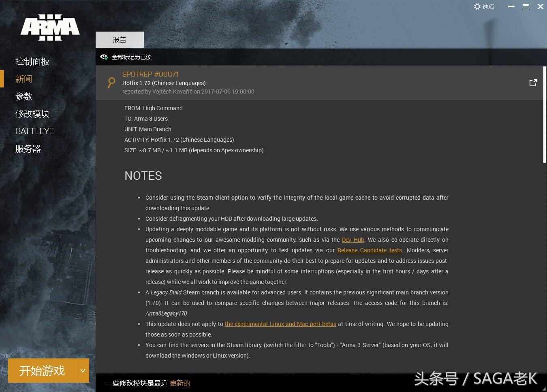Click the 'Hotfix 1.72 (Chinese Languages)' subtitle
Screen dimensions: 547x392
tap(164, 83)
